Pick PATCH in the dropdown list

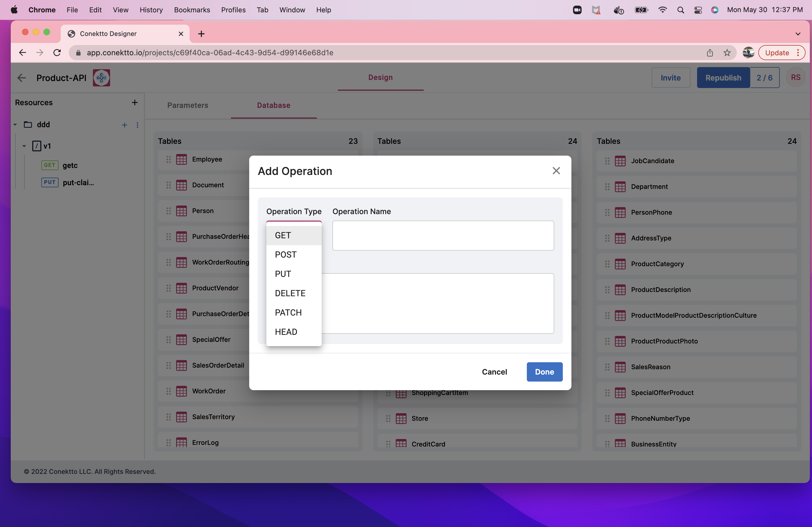[288, 313]
